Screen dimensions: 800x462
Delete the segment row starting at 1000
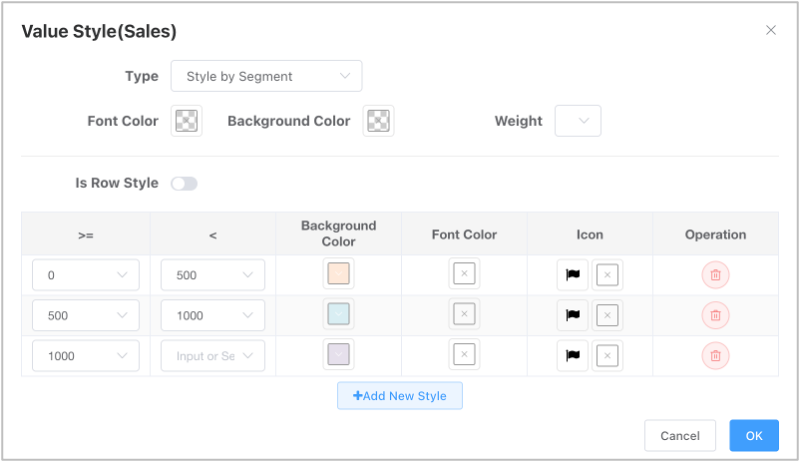tap(715, 355)
